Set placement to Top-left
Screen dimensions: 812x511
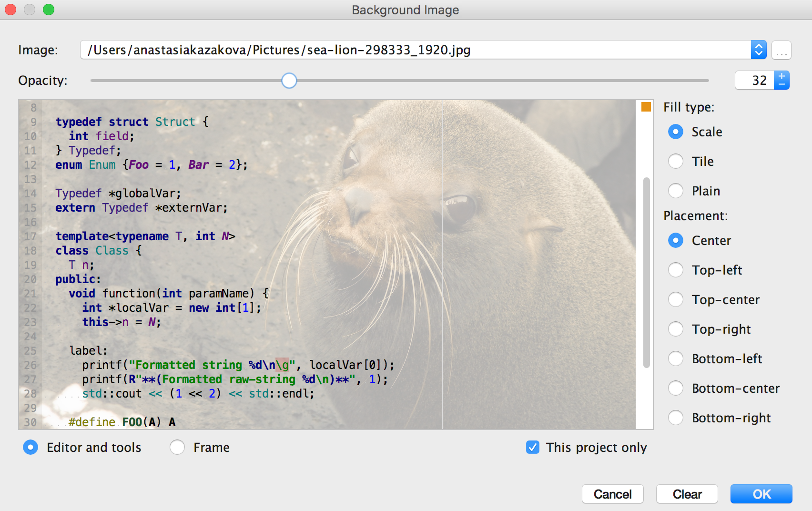676,270
